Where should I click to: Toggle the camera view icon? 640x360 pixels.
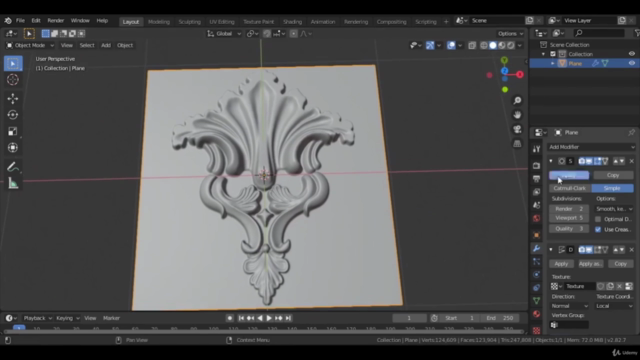[x=517, y=129]
